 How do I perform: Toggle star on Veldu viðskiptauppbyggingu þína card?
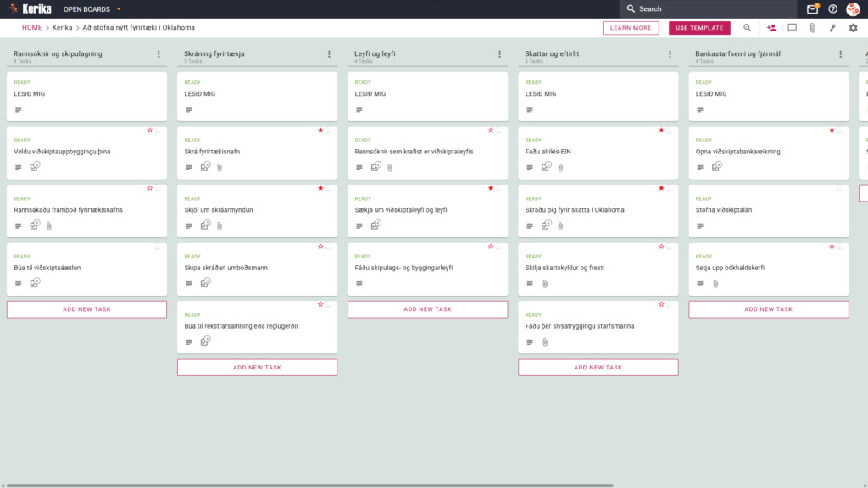(x=150, y=130)
